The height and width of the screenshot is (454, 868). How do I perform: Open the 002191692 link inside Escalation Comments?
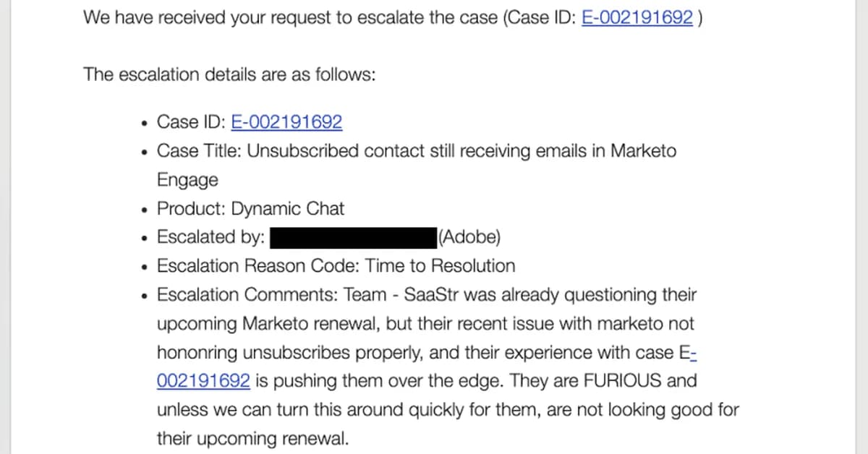click(203, 381)
